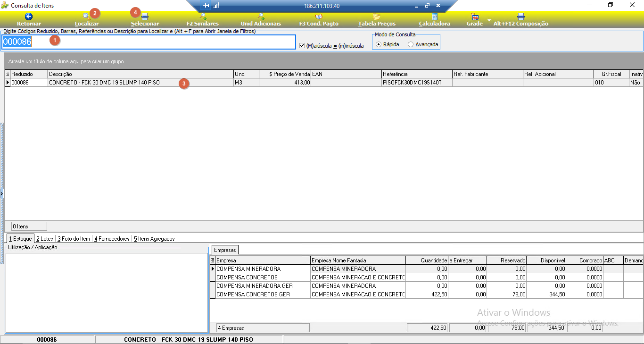Click Disponível value 344,50 in GER row
Screen dimensions: 644x344
pos(547,294)
